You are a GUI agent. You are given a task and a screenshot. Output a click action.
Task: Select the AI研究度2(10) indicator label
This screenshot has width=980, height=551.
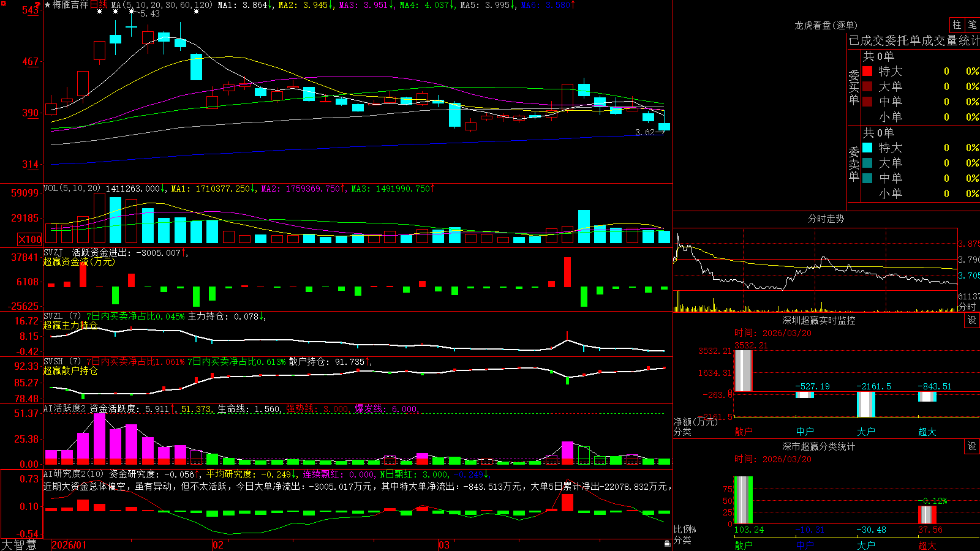[73, 474]
